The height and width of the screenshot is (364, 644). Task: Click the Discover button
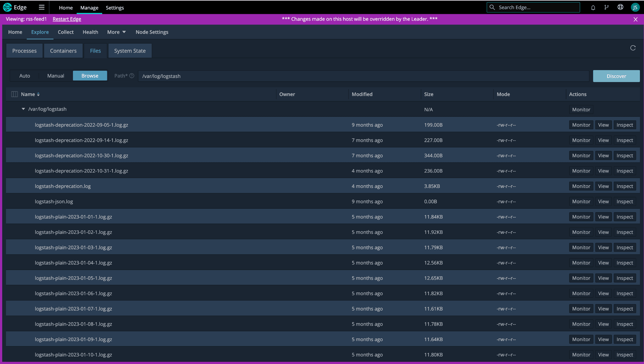click(x=616, y=76)
